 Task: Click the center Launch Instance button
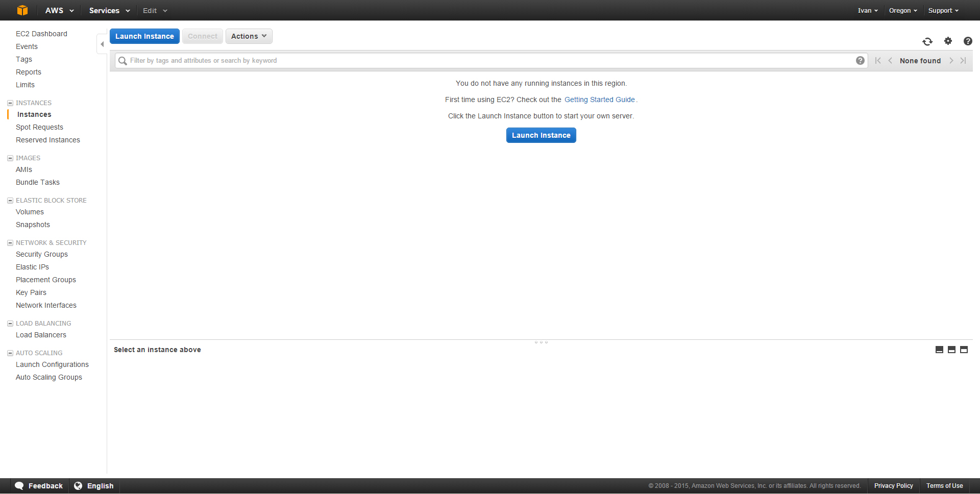[541, 135]
